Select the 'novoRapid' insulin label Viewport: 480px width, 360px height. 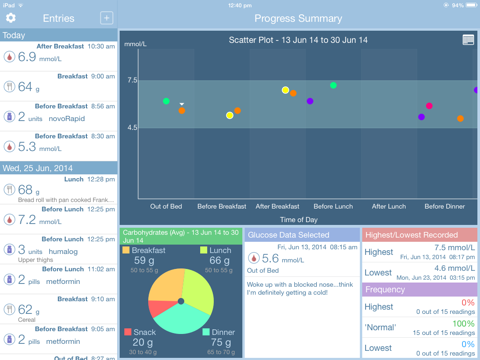point(67,119)
